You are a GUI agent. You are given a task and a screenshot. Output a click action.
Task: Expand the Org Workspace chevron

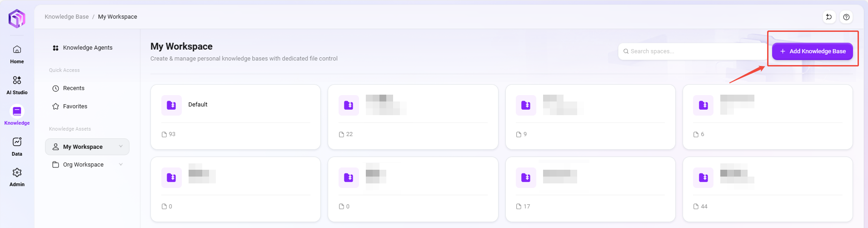[x=121, y=164]
